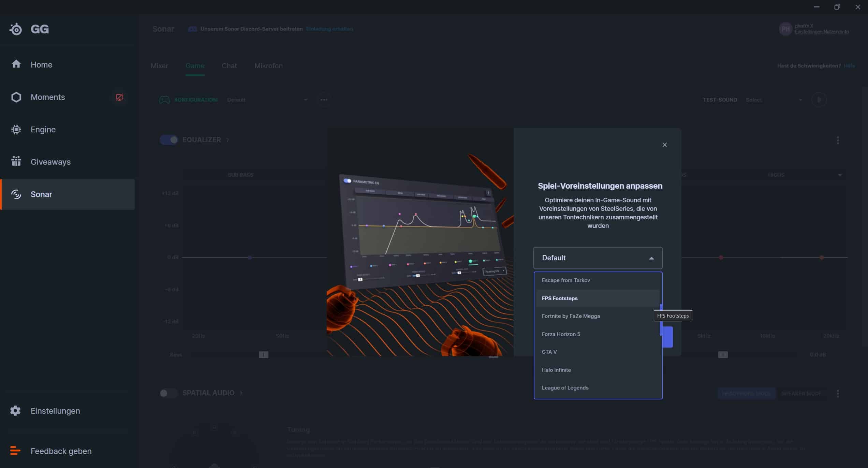This screenshot has height=468, width=868.
Task: Enable the Spatial Audio switch
Action: click(x=168, y=393)
